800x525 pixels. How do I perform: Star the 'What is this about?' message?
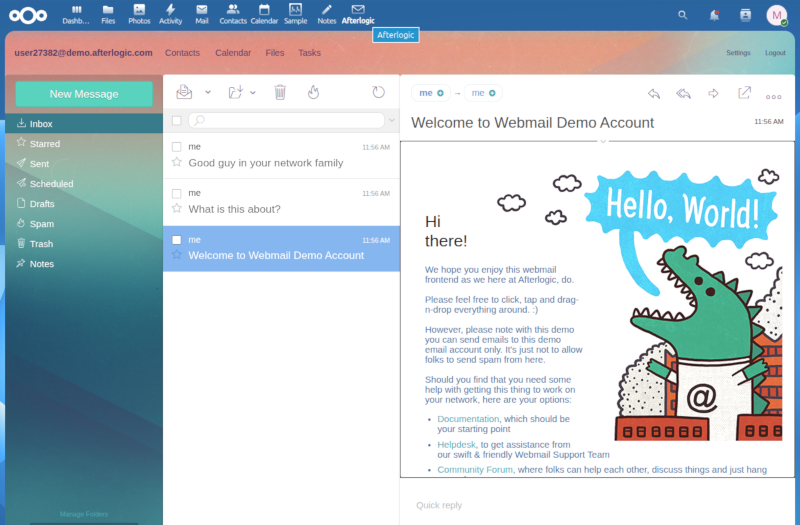tap(177, 209)
